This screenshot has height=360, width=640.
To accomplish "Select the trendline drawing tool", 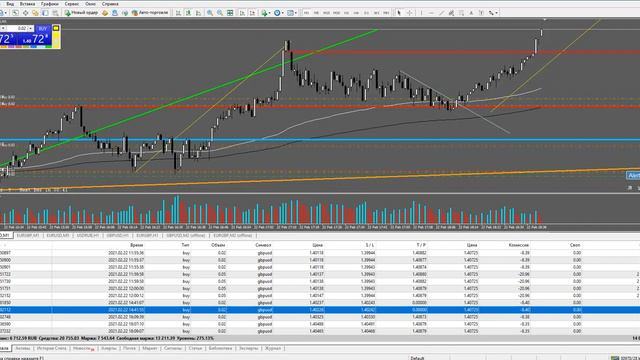I will [x=441, y=13].
